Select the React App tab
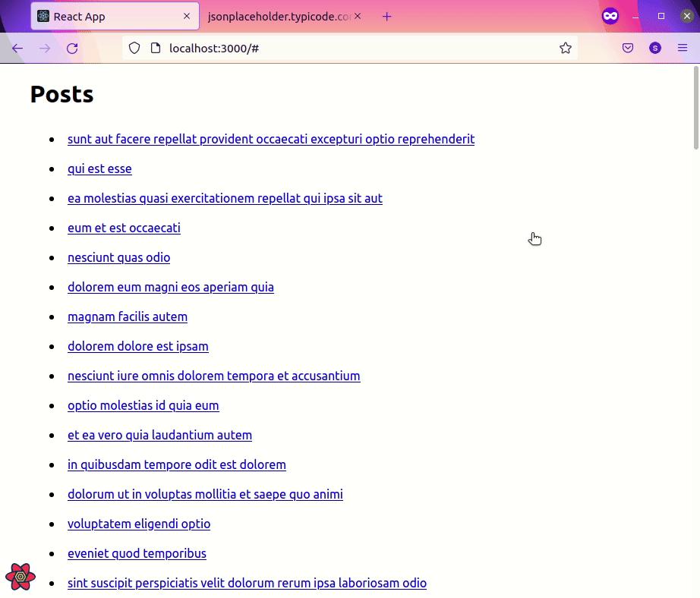The image size is (700, 598). [106, 17]
